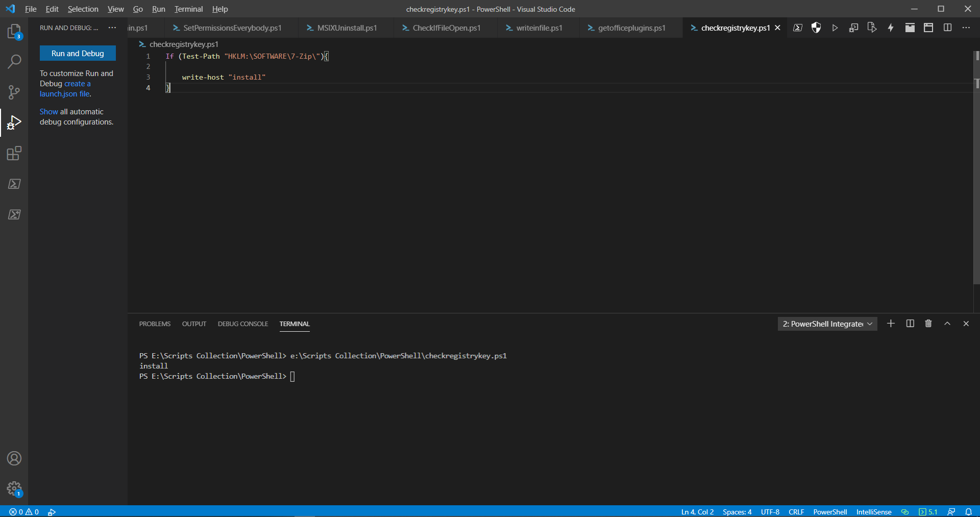Open the Accounts icon in activity bar
Screen dimensions: 980x517
pyautogui.click(x=14, y=458)
